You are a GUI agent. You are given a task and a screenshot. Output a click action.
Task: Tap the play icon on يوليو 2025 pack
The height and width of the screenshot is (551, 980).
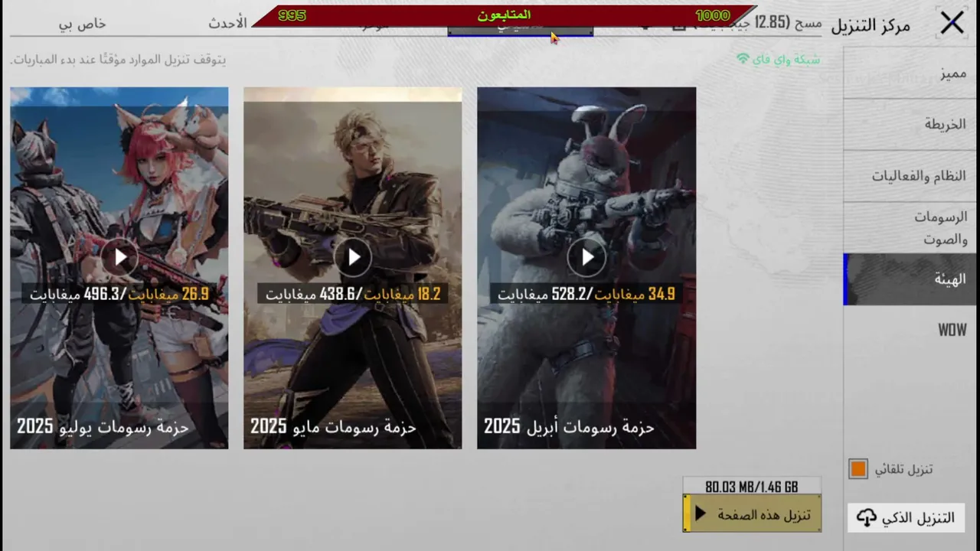coord(119,258)
